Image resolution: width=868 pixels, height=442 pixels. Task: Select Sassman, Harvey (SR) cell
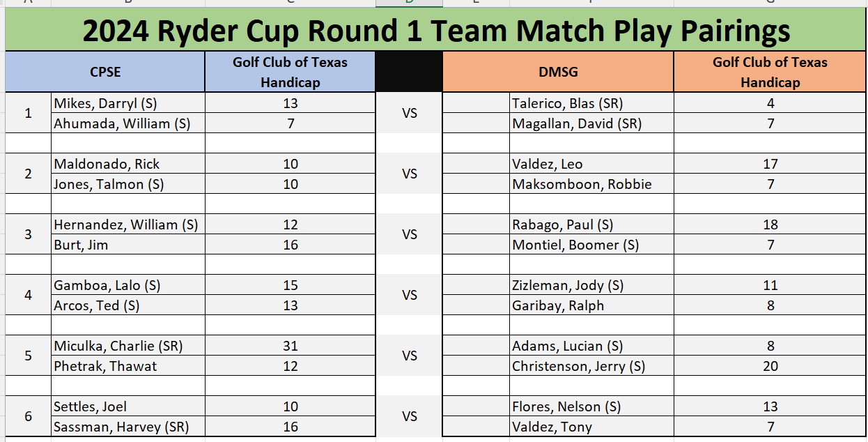tap(128, 427)
